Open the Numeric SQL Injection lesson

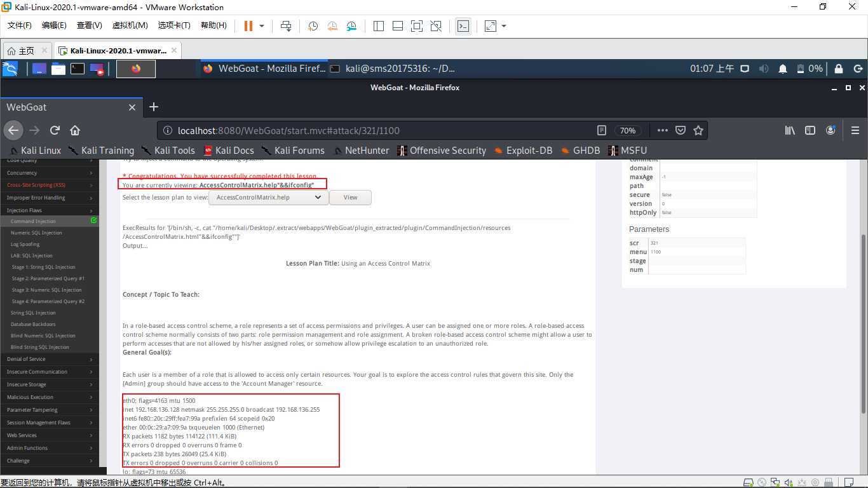(x=36, y=233)
